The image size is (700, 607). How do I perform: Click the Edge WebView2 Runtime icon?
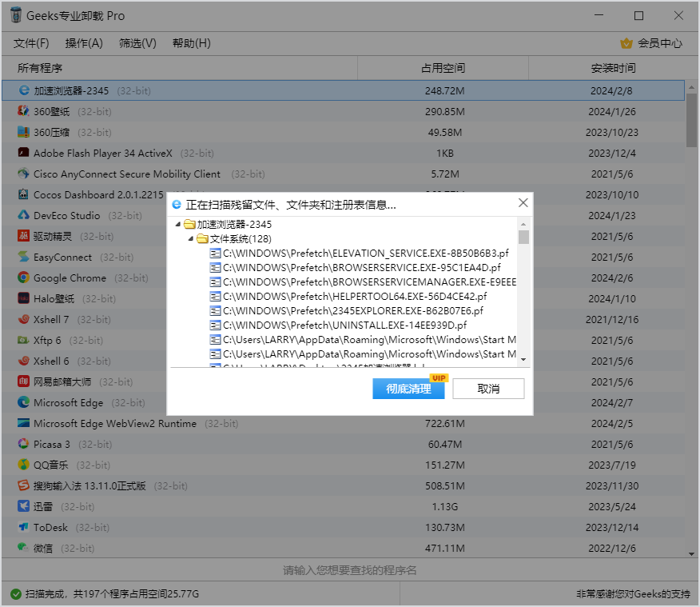pyautogui.click(x=23, y=423)
